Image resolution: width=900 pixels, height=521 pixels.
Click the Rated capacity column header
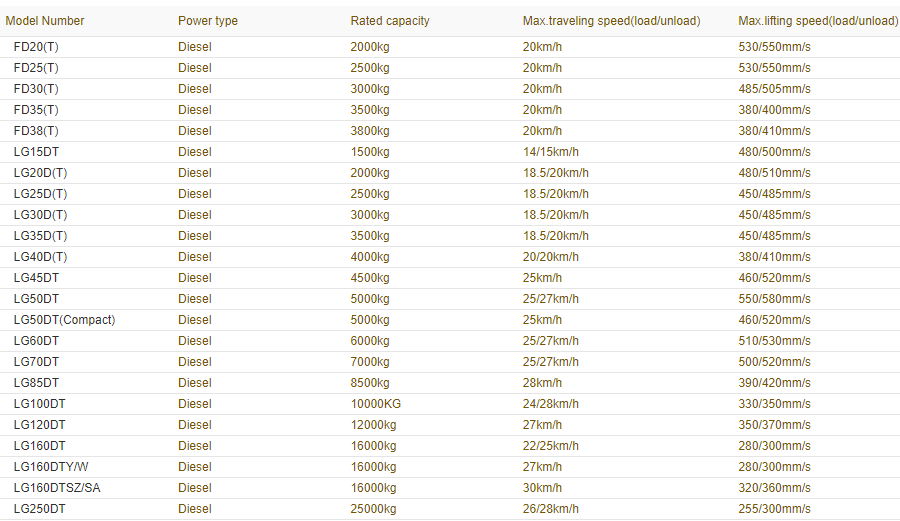tap(390, 21)
